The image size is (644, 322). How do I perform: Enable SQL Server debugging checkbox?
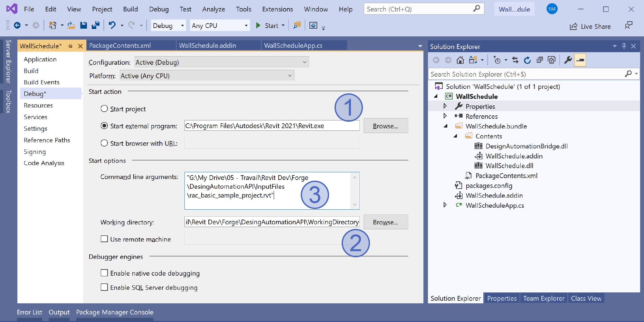104,287
